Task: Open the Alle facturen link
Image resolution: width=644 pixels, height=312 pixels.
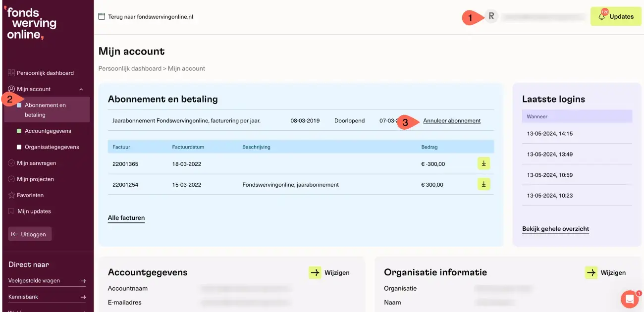Action: point(126,218)
